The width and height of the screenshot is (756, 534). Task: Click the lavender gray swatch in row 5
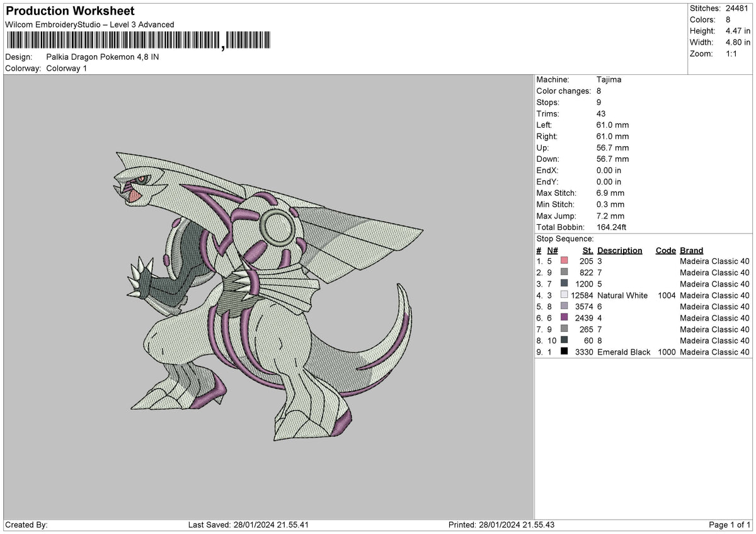(x=564, y=306)
